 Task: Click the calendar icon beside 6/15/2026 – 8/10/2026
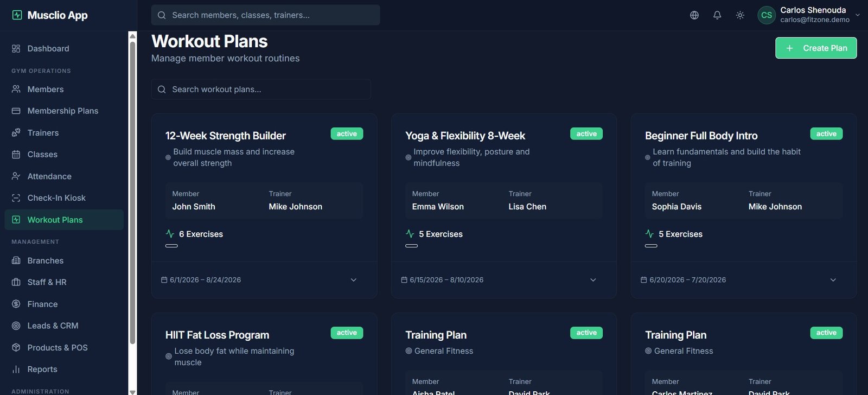[x=404, y=280]
